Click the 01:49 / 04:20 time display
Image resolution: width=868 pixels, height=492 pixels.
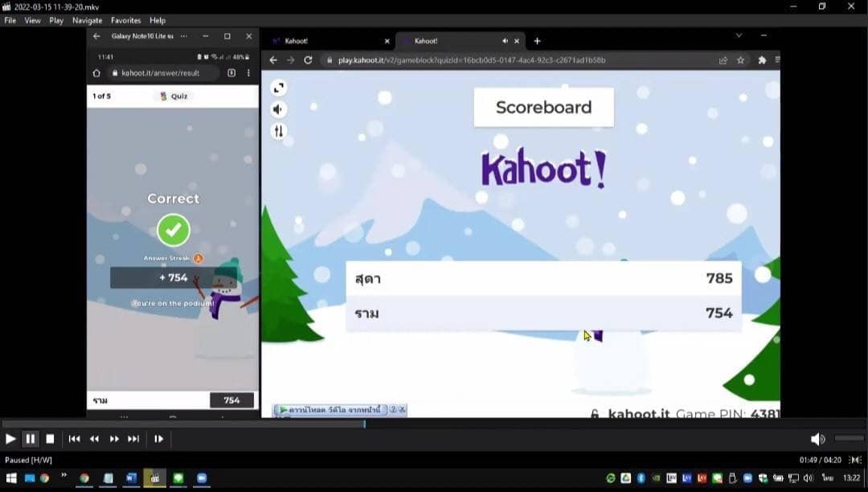pos(820,460)
